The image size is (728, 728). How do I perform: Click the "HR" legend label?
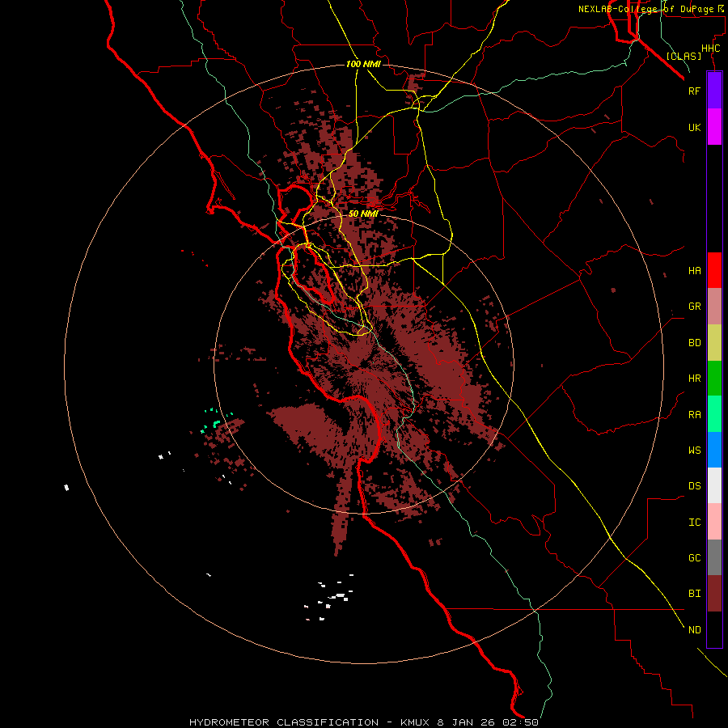[x=694, y=379]
